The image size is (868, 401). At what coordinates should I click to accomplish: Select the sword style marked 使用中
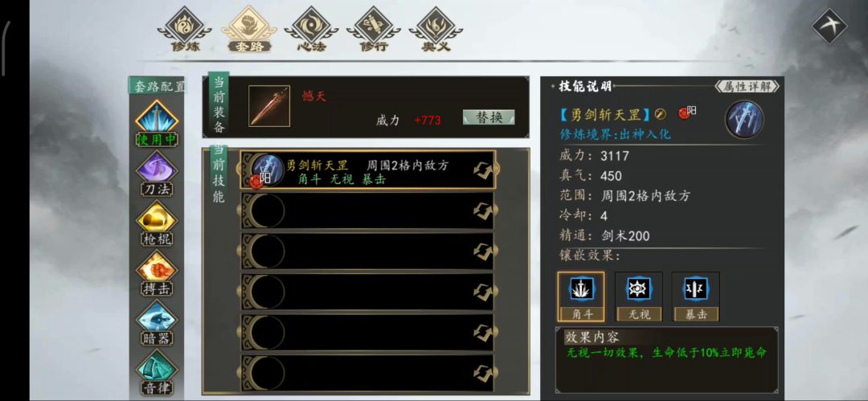click(x=157, y=124)
